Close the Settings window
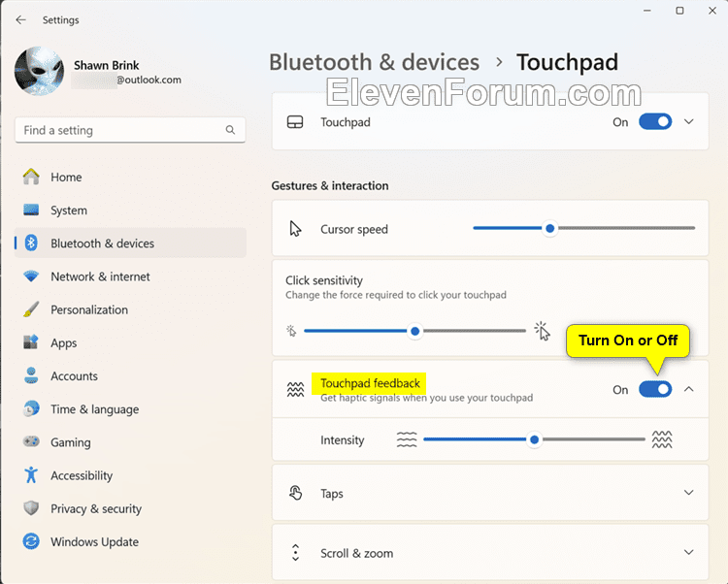 point(712,11)
